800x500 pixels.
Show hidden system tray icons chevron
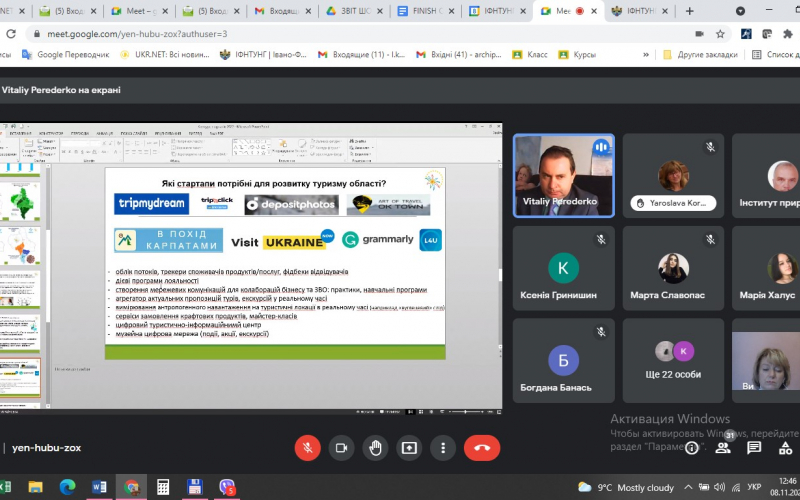click(688, 487)
